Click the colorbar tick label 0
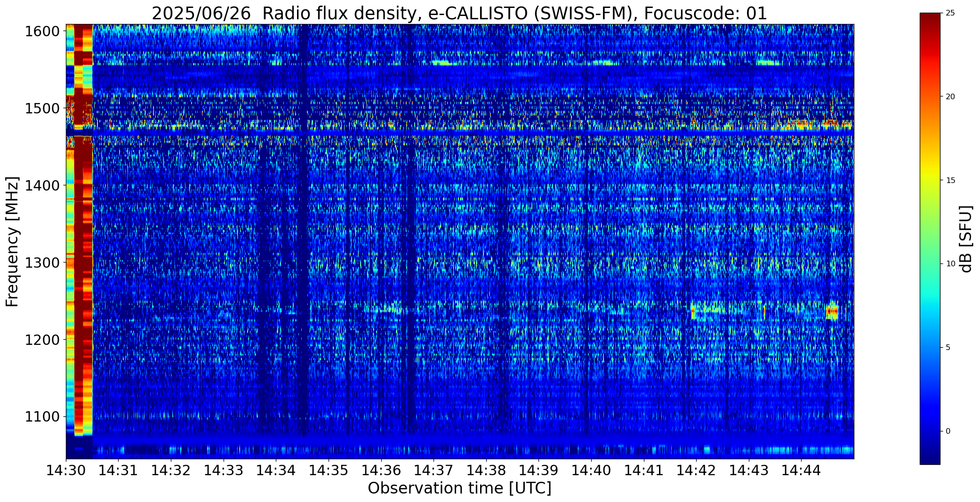This screenshot has width=980, height=502. (948, 431)
